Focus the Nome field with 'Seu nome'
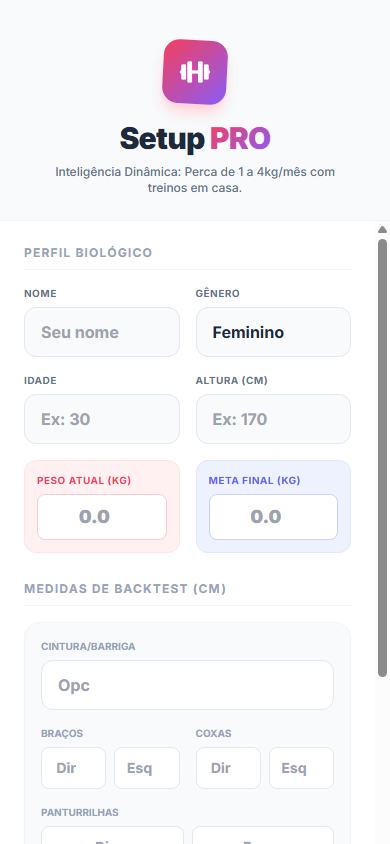The image size is (390, 844). [102, 332]
